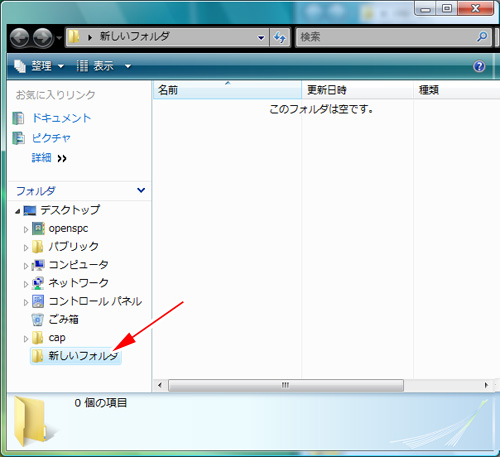This screenshot has height=457, width=500.
Task: Click the 検索 search input field
Action: coord(387,37)
